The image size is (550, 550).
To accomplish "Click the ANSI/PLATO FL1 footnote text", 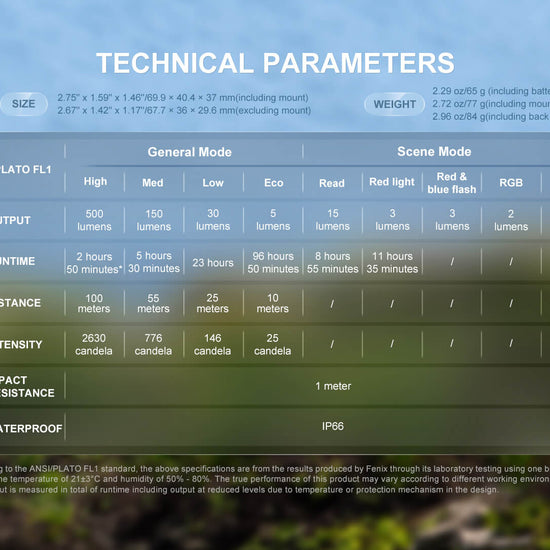I will (275, 479).
